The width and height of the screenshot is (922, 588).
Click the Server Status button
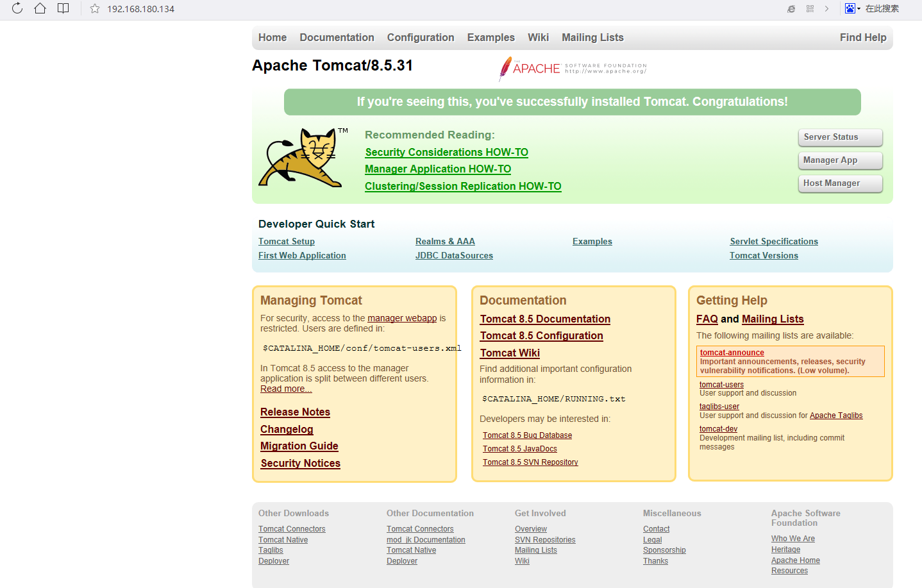(x=841, y=137)
